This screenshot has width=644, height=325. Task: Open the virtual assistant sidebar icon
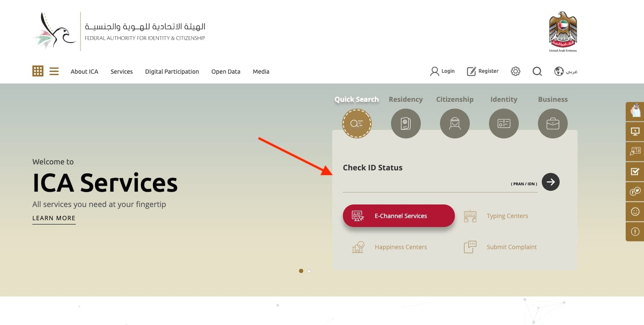[635, 111]
